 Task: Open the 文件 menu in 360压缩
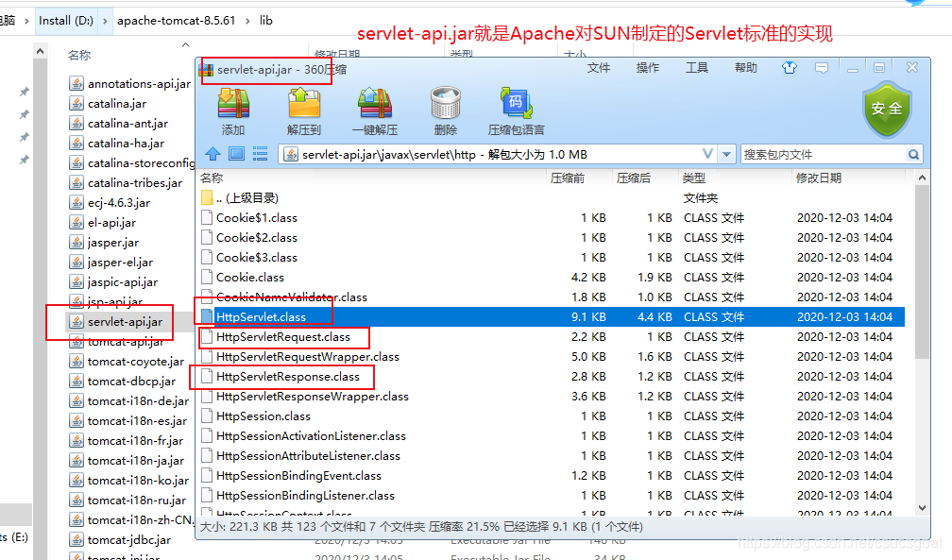(x=598, y=68)
